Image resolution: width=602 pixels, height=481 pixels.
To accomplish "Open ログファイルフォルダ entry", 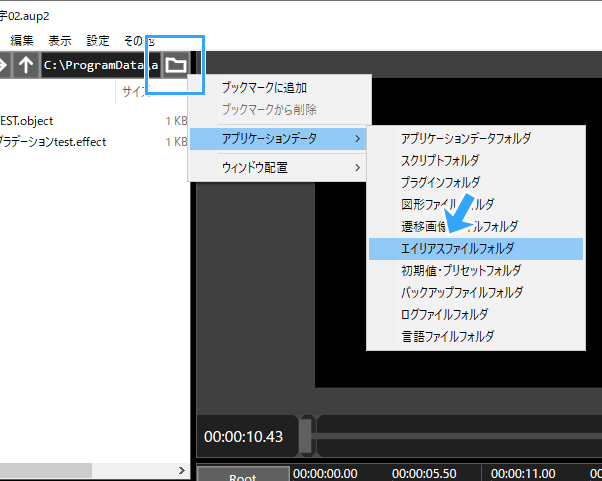I will 476,314.
